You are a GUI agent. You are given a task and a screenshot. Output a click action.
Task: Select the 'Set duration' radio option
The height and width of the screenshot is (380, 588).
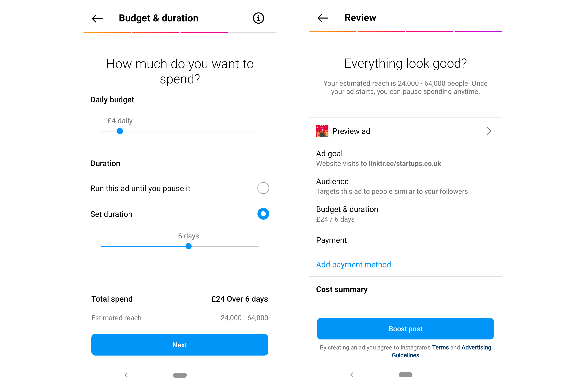(x=263, y=214)
